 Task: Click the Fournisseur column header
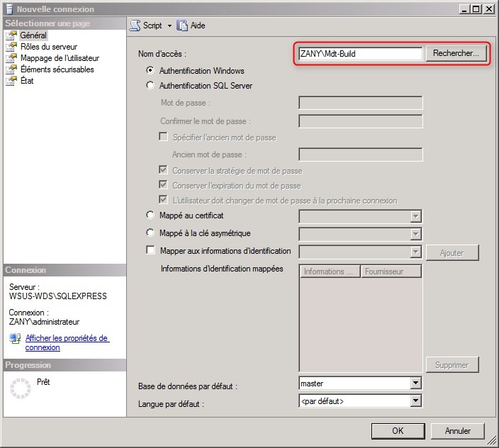391,271
